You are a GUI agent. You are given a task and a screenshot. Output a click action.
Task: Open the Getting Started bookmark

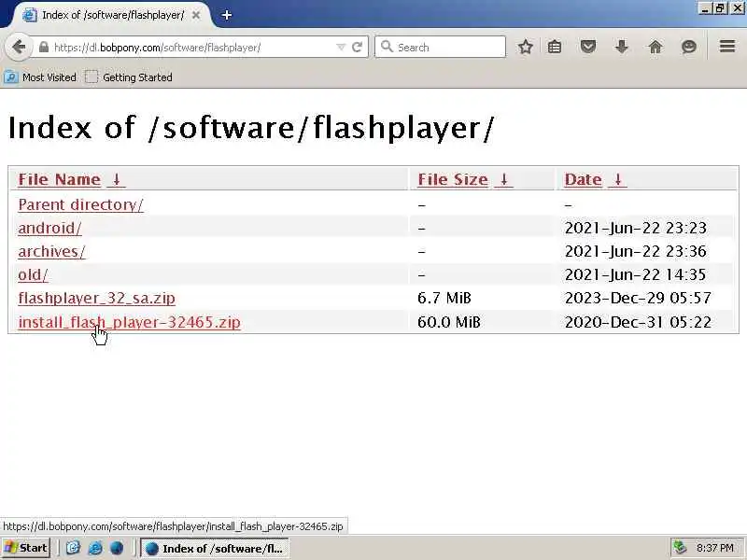129,77
